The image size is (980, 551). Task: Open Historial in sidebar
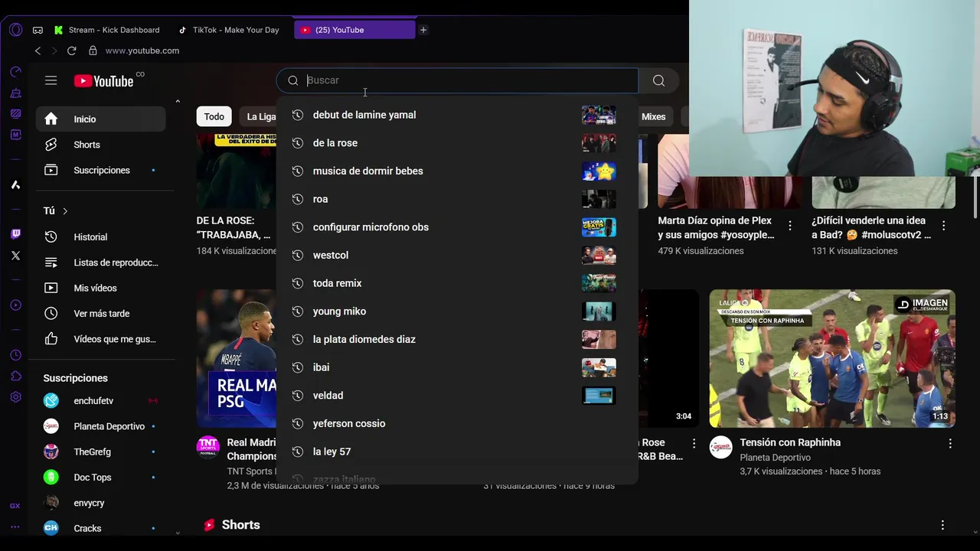[100, 236]
